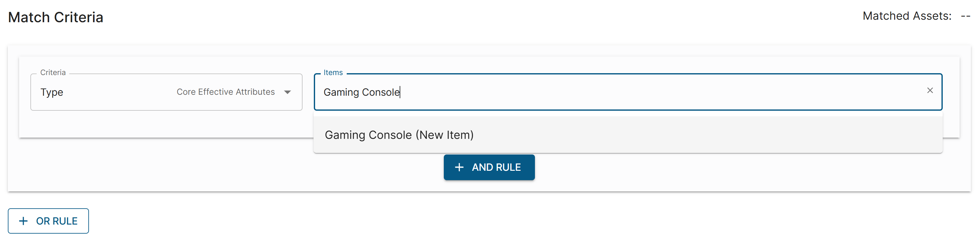Click the 'Items' field label

333,73
